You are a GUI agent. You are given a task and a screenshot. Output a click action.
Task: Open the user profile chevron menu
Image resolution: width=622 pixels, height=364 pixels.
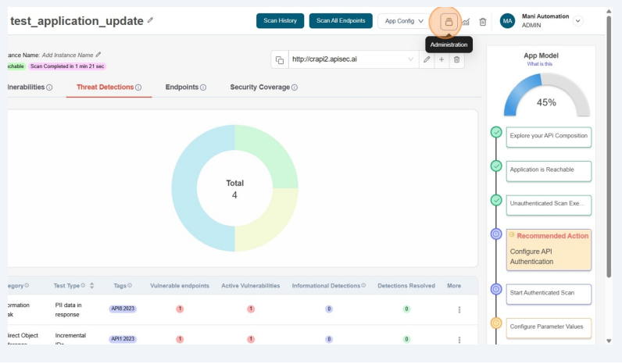[x=578, y=21]
